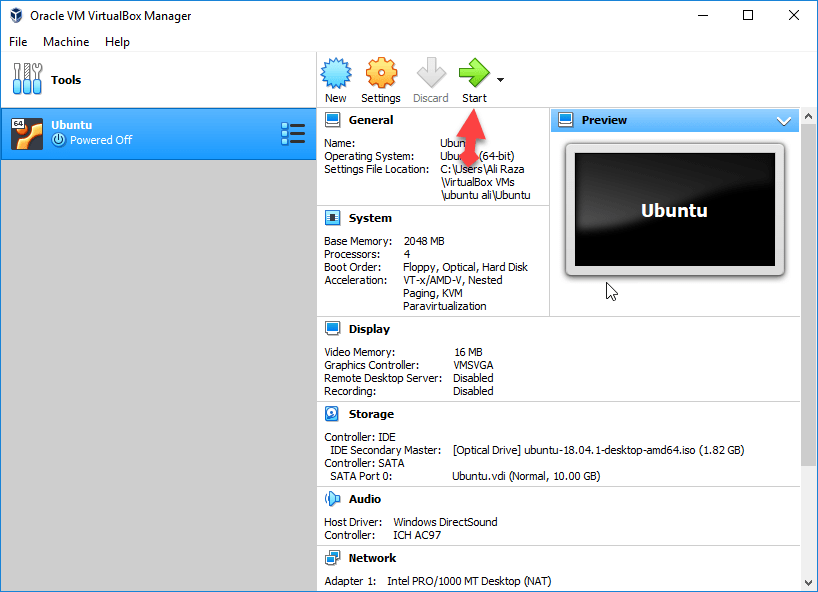Click the details pane scroll down arrow
Image resolution: width=818 pixels, height=592 pixels.
pyautogui.click(x=809, y=582)
